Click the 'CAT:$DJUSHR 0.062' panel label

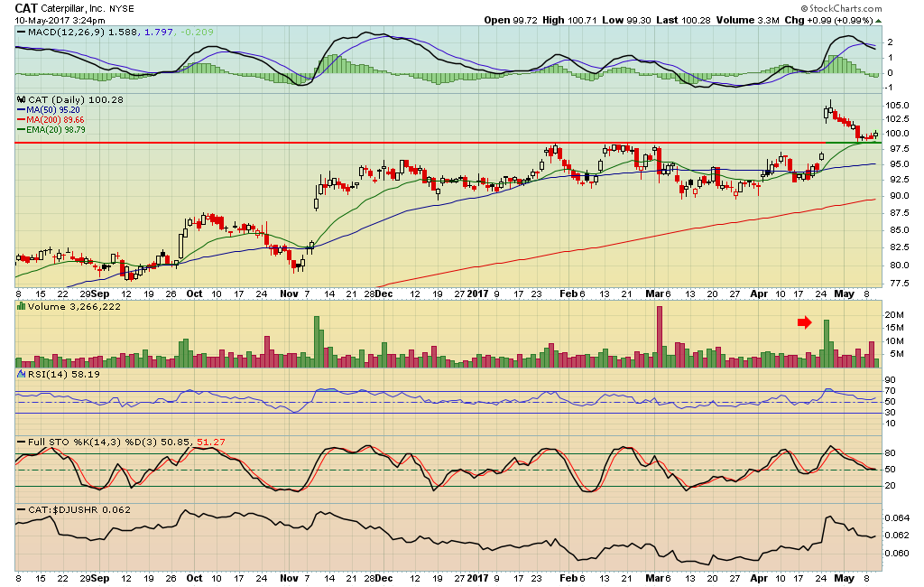coord(79,509)
